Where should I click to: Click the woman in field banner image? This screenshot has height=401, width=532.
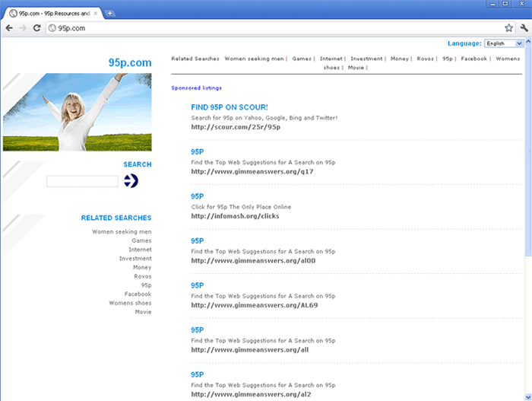coord(77,112)
